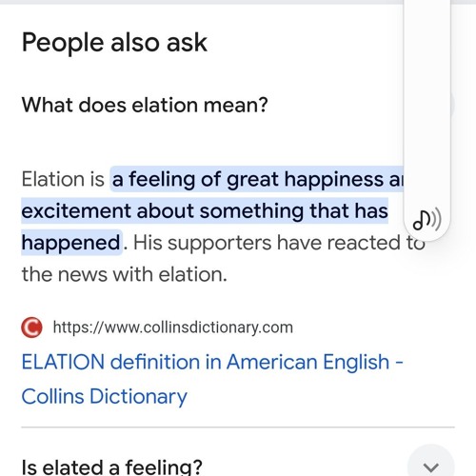This screenshot has width=476, height=476.
Task: Click the red Collins Dictionary favicon
Action: click(31, 327)
